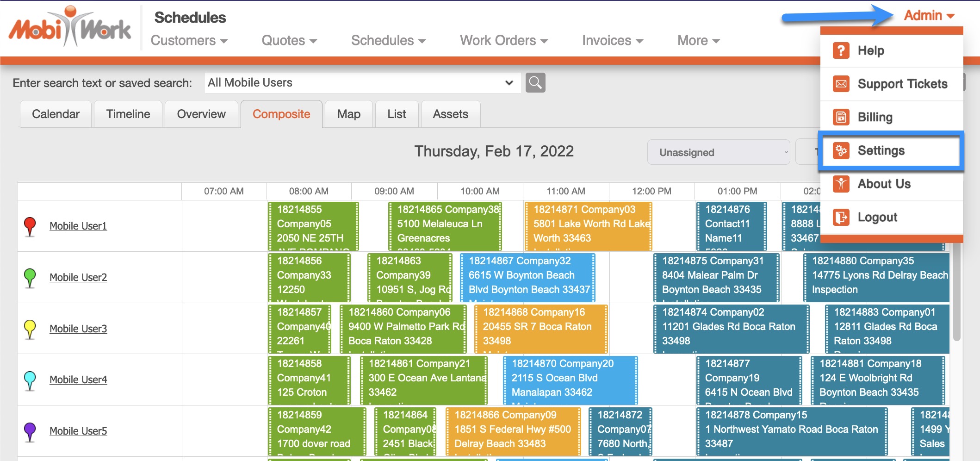Click the Help question mark icon

coord(841,50)
